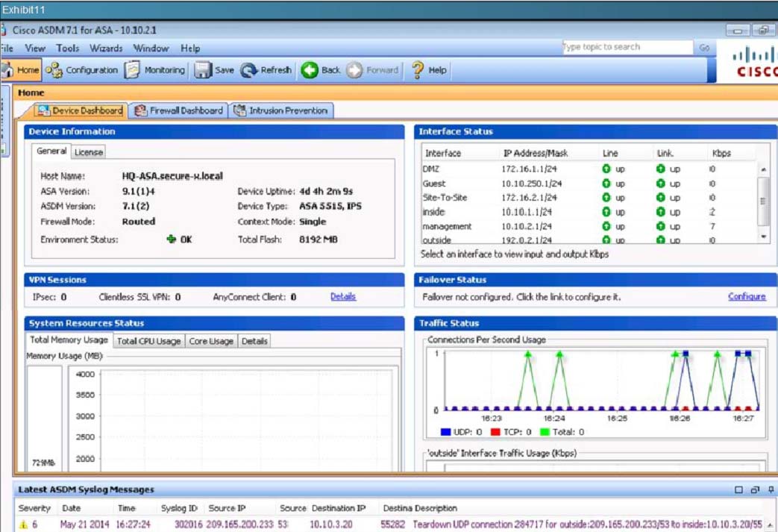Open the Window menu

pos(151,48)
